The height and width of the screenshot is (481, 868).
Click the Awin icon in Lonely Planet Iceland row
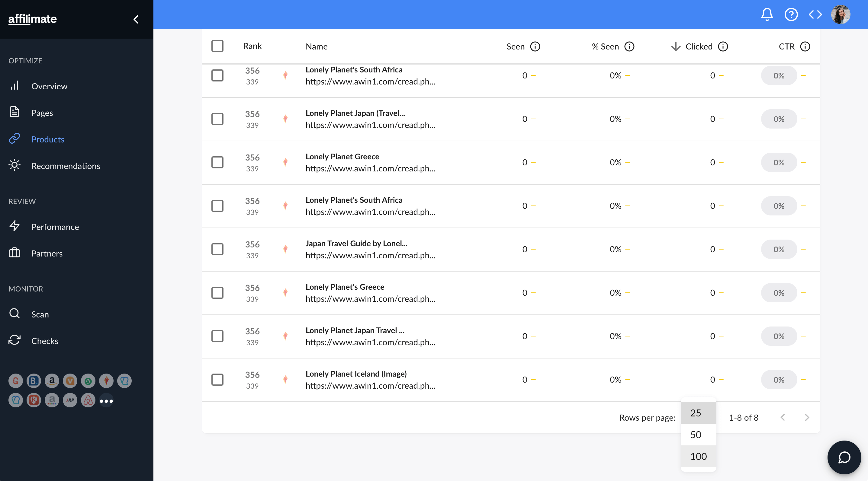click(285, 379)
